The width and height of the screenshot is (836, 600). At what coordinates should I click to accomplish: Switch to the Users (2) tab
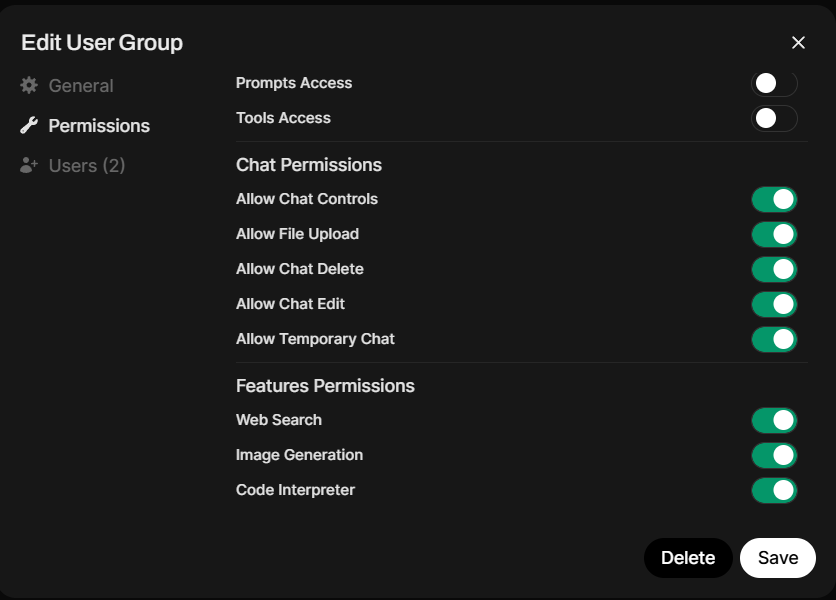pyautogui.click(x=86, y=166)
